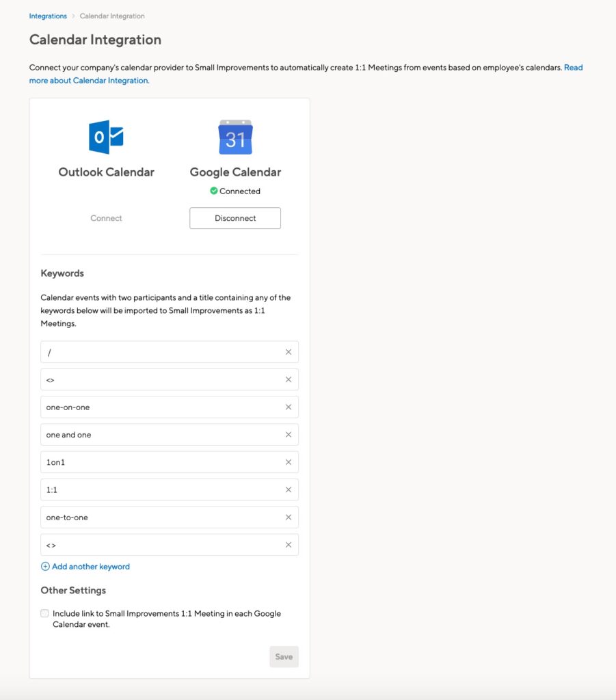Save the calendar integration settings
The width and height of the screenshot is (616, 700).
[284, 657]
